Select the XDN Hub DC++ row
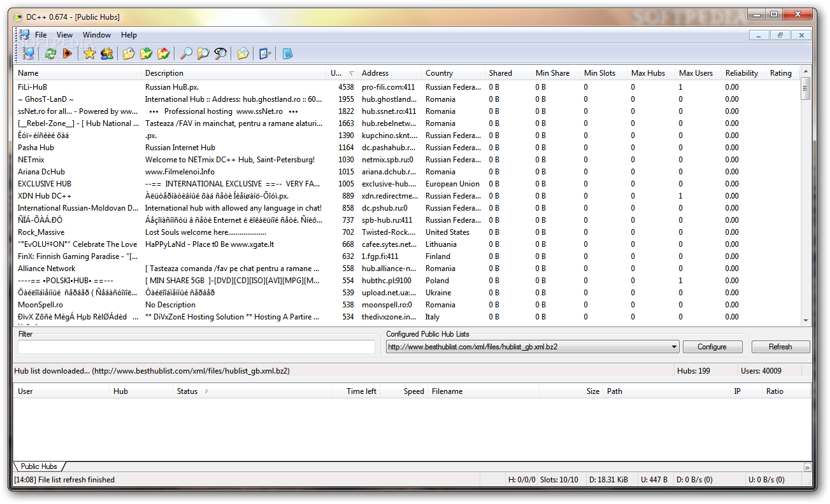 pyautogui.click(x=407, y=196)
